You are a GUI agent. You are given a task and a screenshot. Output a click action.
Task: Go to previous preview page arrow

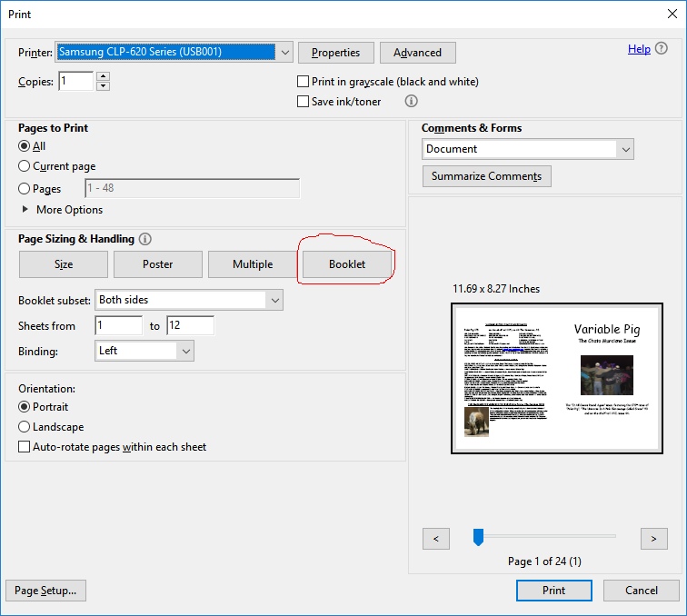click(x=436, y=539)
